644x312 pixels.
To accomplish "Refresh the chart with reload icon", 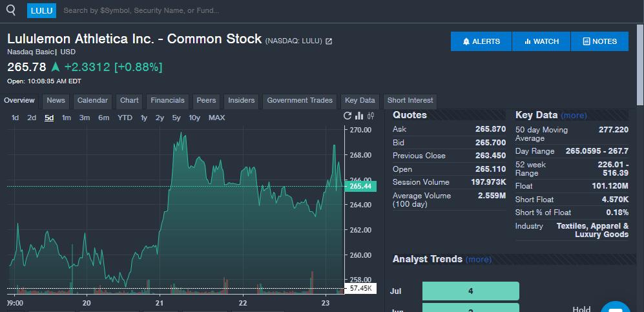I will tap(348, 116).
